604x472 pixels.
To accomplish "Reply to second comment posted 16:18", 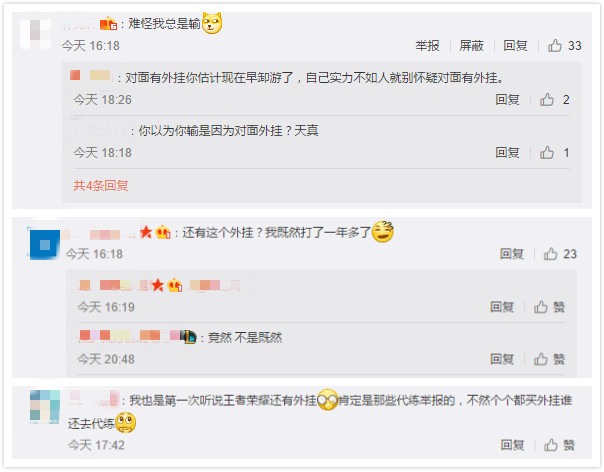I will pos(512,254).
